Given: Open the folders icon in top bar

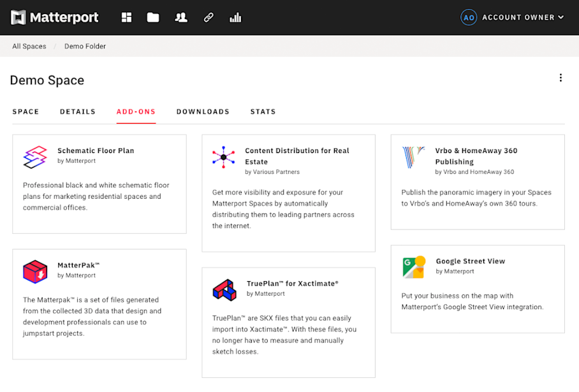Looking at the screenshot, I should click(x=153, y=17).
